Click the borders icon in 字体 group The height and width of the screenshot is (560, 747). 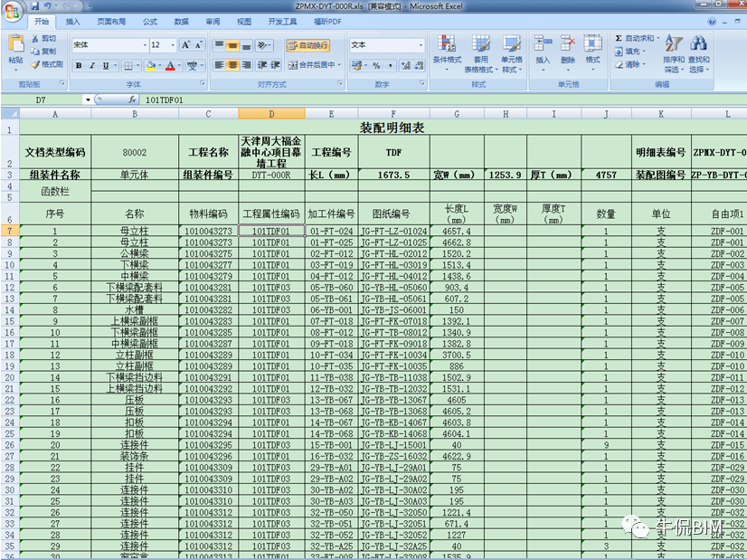pos(128,66)
